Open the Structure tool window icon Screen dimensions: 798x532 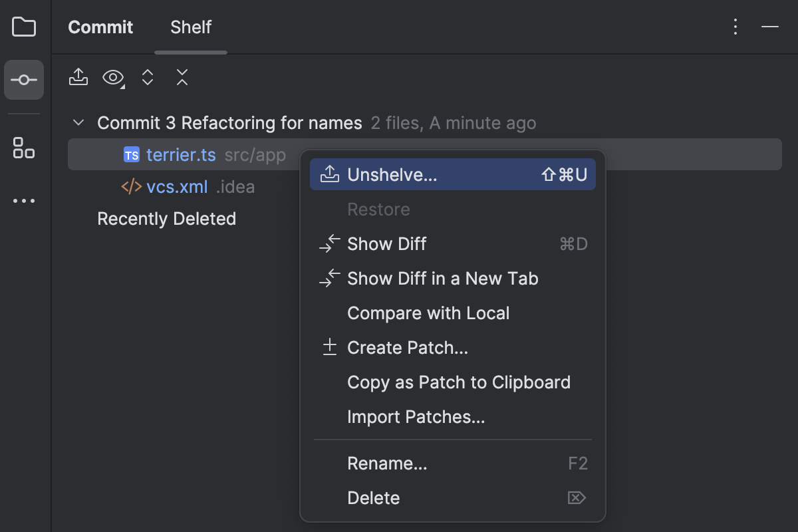click(x=24, y=148)
